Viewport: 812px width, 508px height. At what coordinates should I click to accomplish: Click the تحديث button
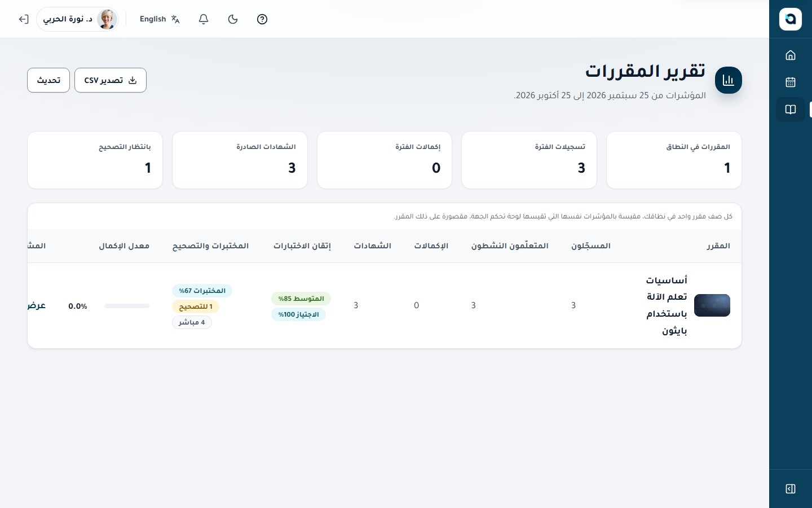[x=48, y=80]
